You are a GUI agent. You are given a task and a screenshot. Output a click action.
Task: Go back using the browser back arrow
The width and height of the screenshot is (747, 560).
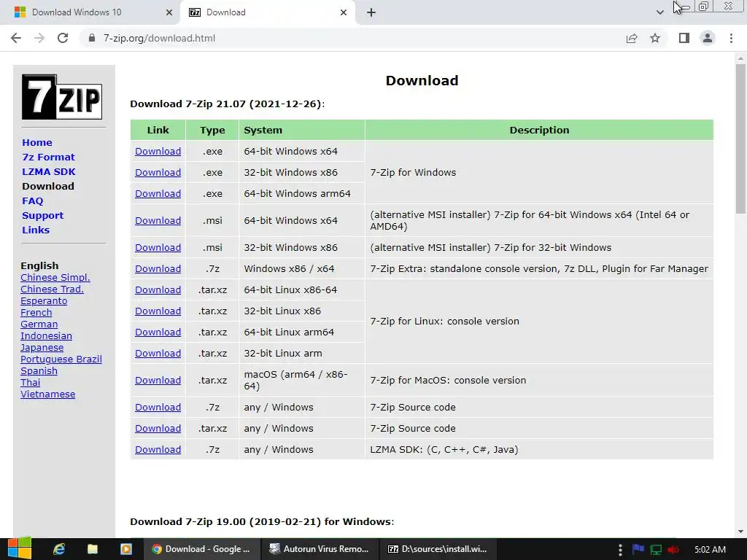16,38
